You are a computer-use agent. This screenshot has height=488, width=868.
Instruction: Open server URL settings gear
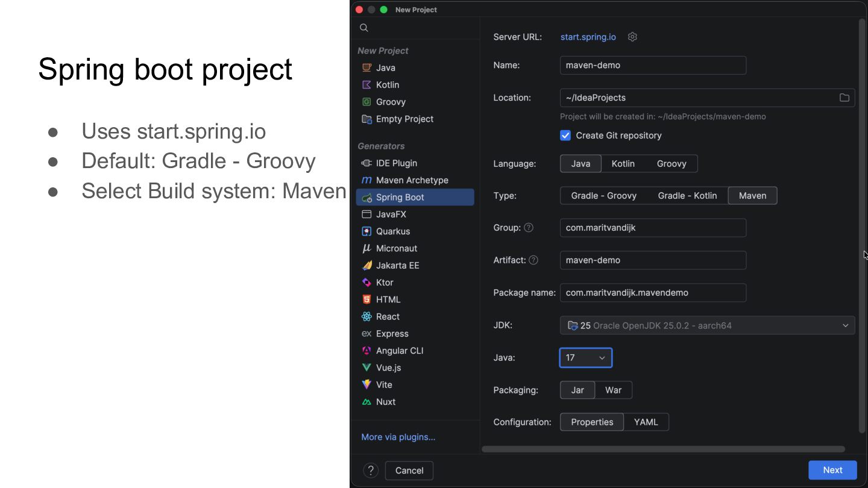coord(632,37)
